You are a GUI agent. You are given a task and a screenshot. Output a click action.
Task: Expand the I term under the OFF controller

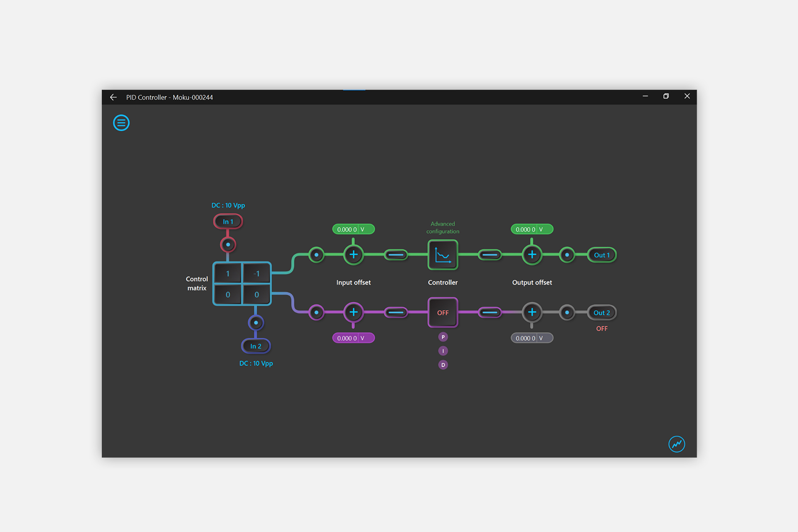click(x=443, y=351)
